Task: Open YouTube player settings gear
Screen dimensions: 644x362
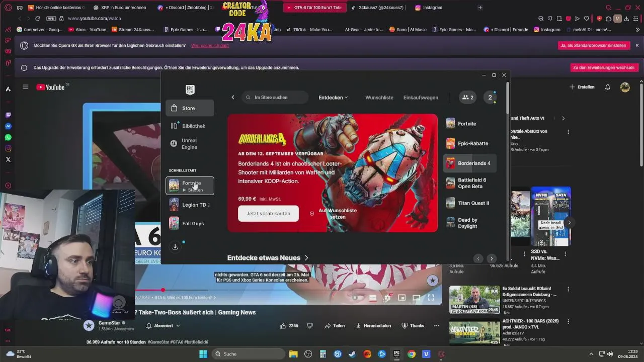Action: pyautogui.click(x=387, y=298)
